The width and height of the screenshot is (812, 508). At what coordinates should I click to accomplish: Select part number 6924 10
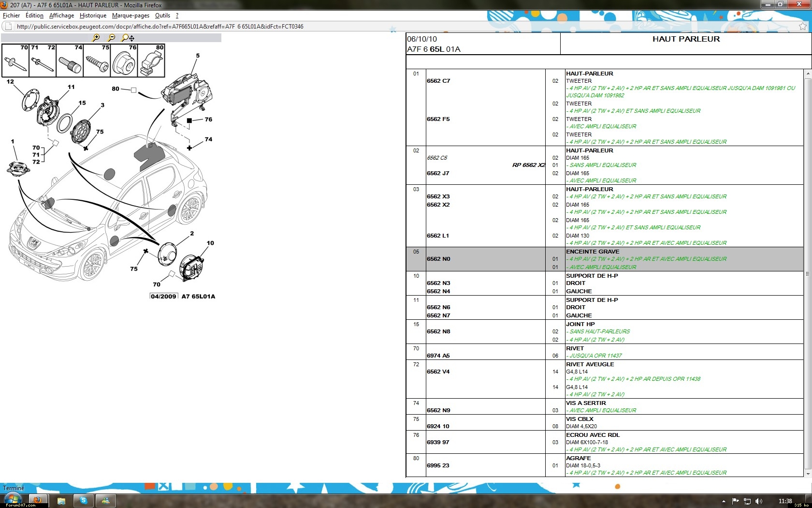438,426
